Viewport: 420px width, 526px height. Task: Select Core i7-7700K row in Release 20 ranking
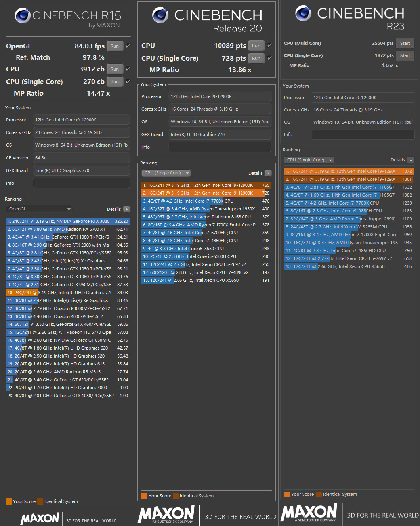(206, 201)
